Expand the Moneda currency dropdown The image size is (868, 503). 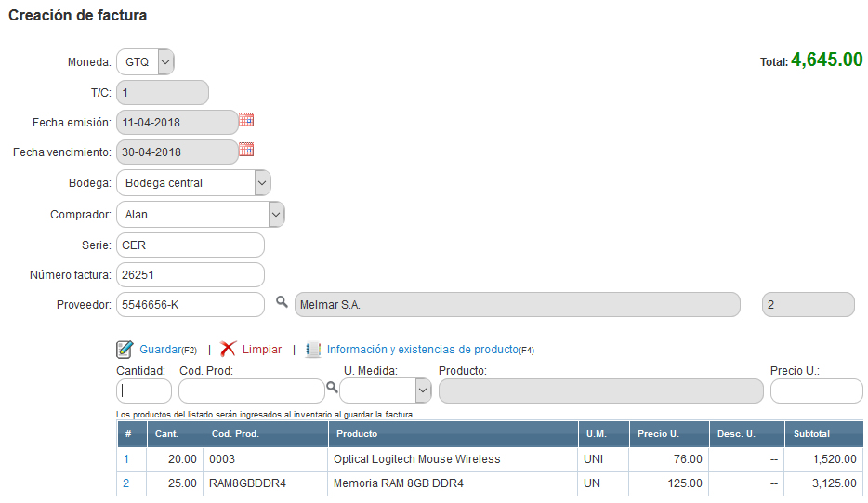pyautogui.click(x=164, y=62)
